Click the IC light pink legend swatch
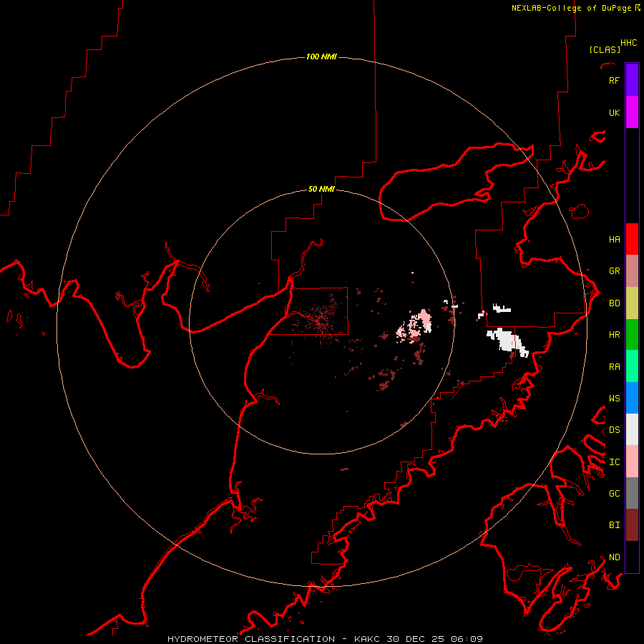This screenshot has width=644, height=644. click(x=632, y=462)
